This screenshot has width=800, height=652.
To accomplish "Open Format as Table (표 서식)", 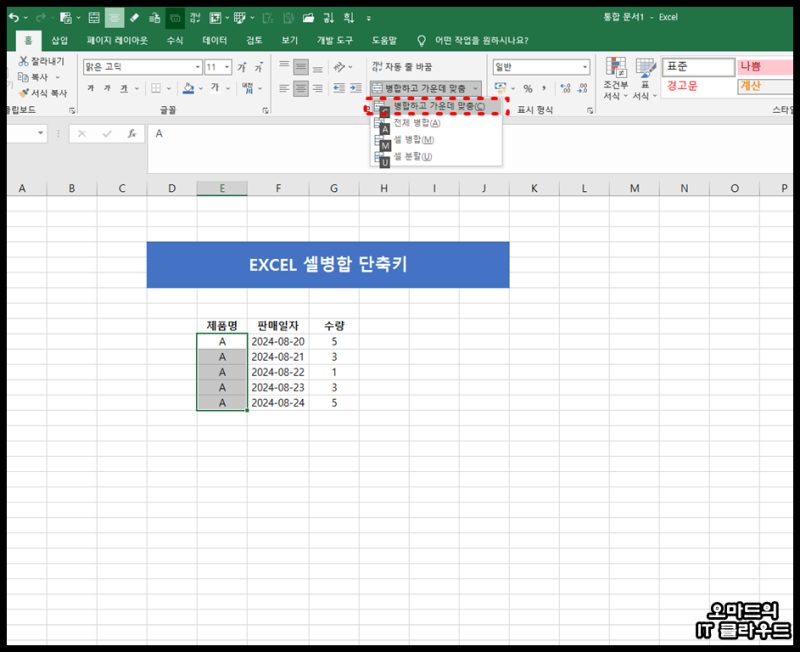I will [x=645, y=79].
